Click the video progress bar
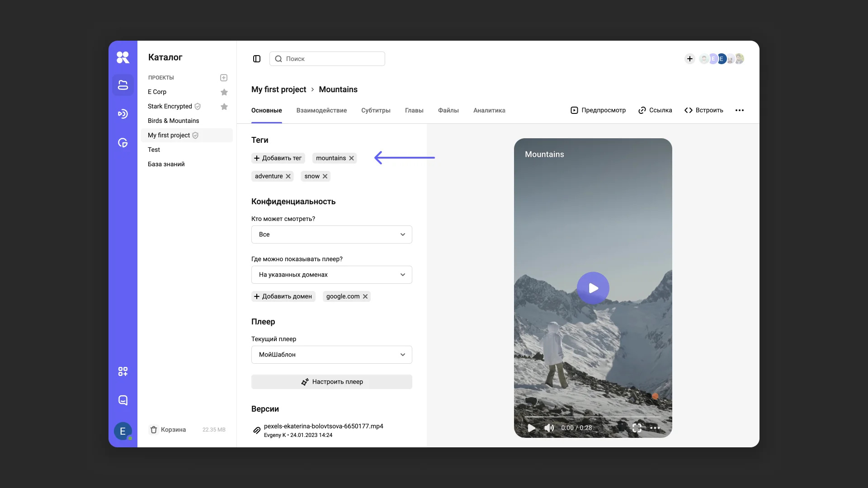 click(x=592, y=417)
